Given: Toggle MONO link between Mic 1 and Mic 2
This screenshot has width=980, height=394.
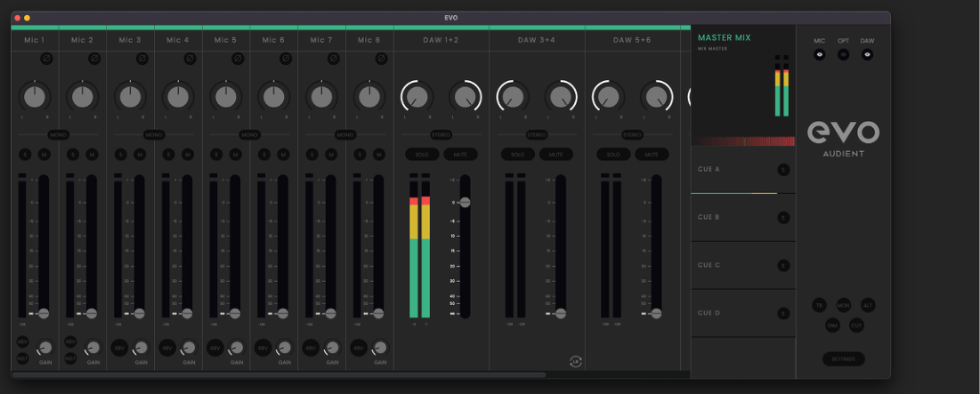Looking at the screenshot, I should [58, 135].
